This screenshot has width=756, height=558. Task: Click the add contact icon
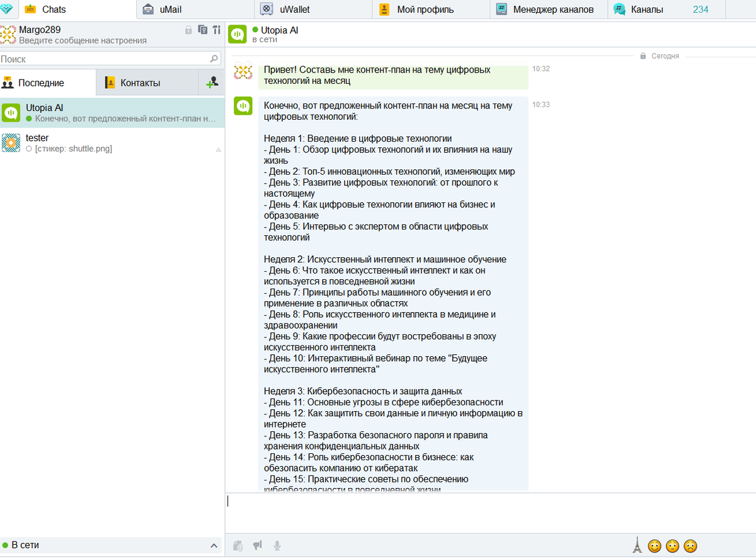coord(212,83)
